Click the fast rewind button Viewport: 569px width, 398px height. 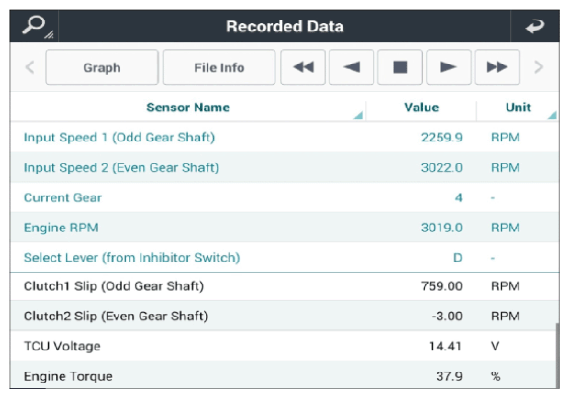(303, 67)
